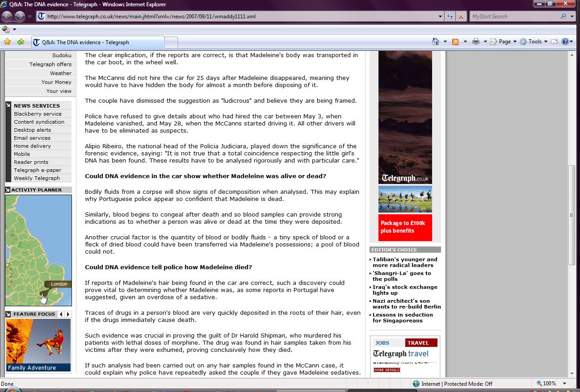Click the browser Back arrow button
580x392 pixels.
7,17
